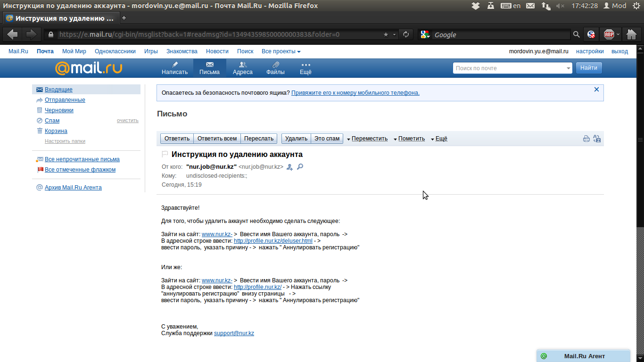Open the Mail.Ru Агент chat bar
The height and width of the screenshot is (362, 644).
(584, 356)
